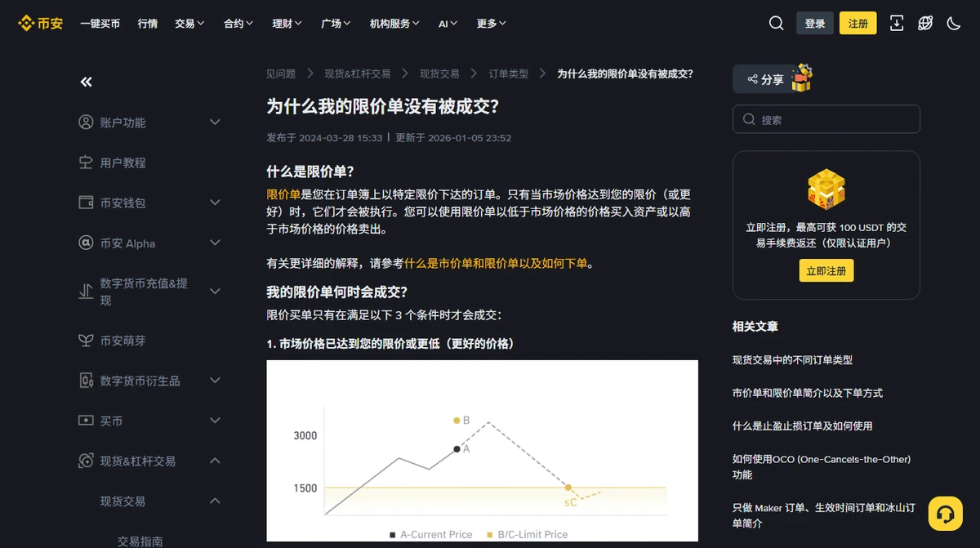Click the gift box next to 分享
980x548 pixels.
(x=802, y=78)
